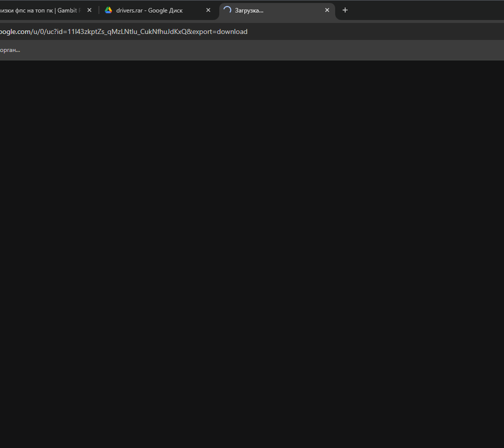Close the Загрузка... tab
Image resolution: width=504 pixels, height=448 pixels.
[327, 10]
